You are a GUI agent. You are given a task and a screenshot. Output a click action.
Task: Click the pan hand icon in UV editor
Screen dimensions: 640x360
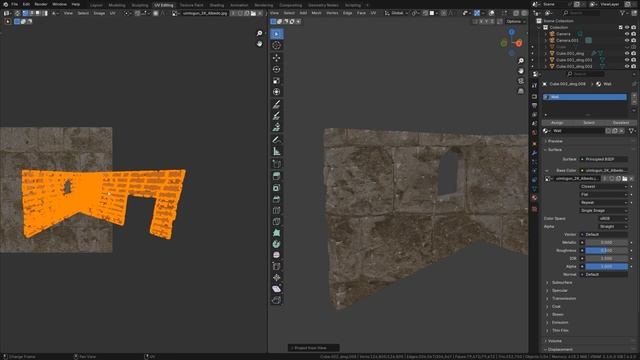click(260, 44)
